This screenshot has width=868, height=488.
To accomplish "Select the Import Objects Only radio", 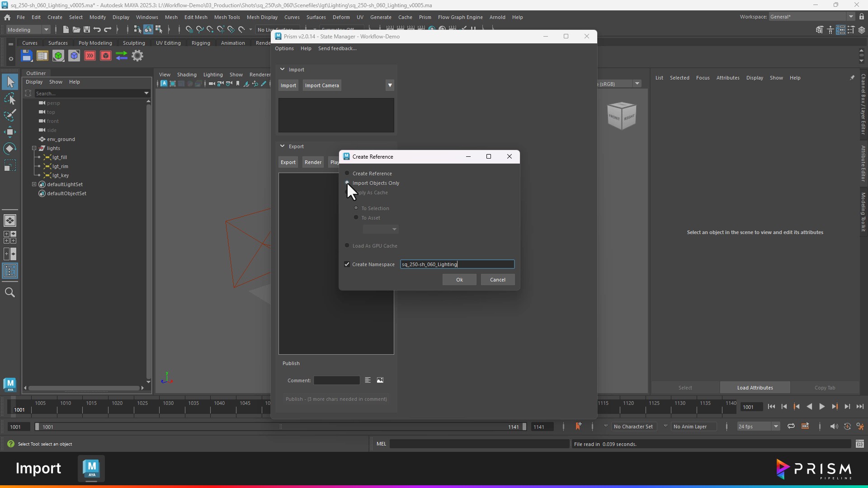I will [347, 183].
